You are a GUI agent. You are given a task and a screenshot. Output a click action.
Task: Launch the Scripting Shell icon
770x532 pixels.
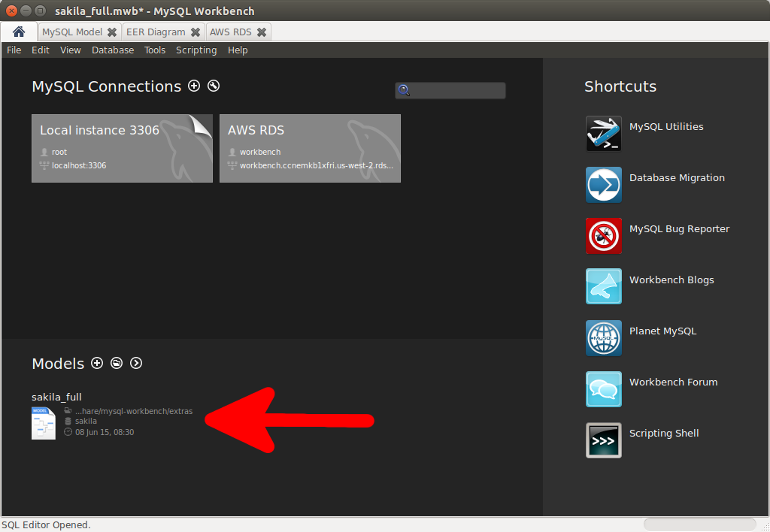click(x=604, y=440)
